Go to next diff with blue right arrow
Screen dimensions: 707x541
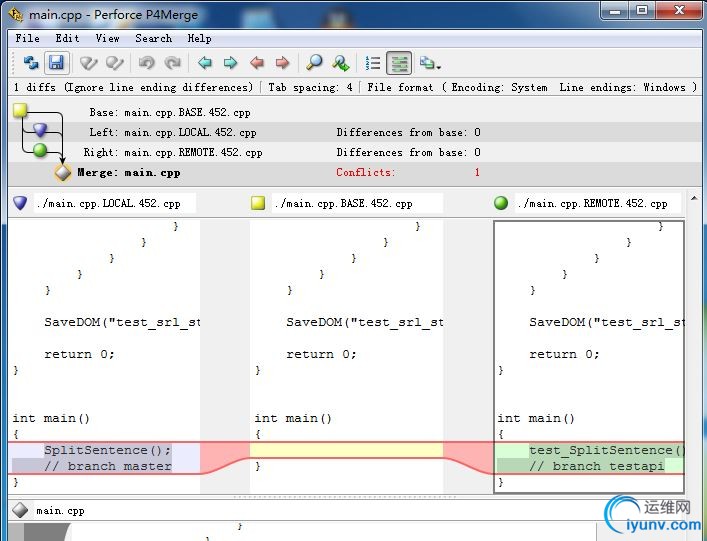point(230,63)
